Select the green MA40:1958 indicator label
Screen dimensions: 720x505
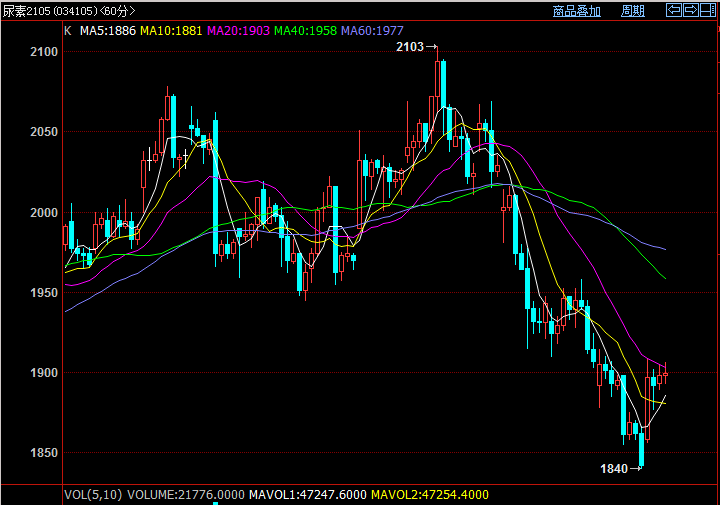pyautogui.click(x=306, y=31)
